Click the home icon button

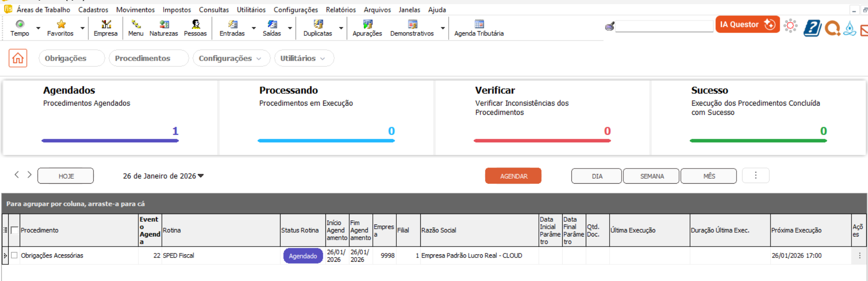tap(18, 58)
